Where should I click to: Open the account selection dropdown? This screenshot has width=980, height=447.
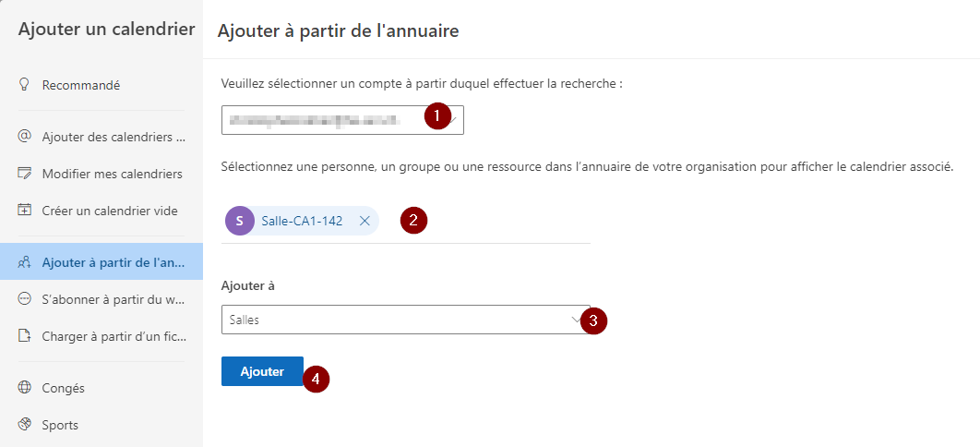(342, 119)
